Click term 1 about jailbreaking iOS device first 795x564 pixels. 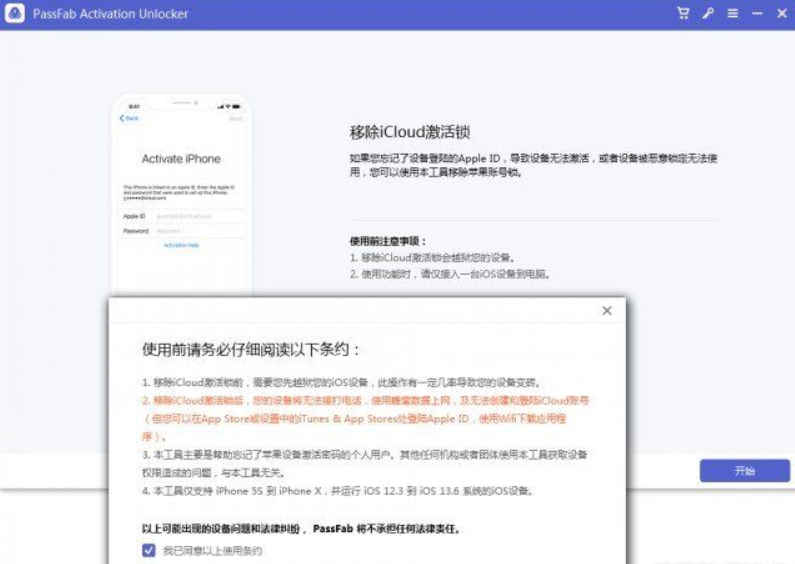pyautogui.click(x=342, y=382)
